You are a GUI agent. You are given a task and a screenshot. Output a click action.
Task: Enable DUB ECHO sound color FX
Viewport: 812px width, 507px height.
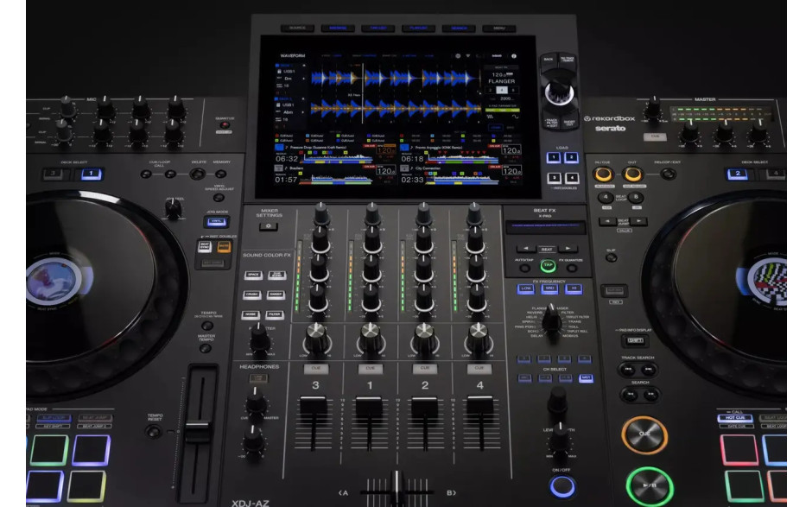click(277, 275)
